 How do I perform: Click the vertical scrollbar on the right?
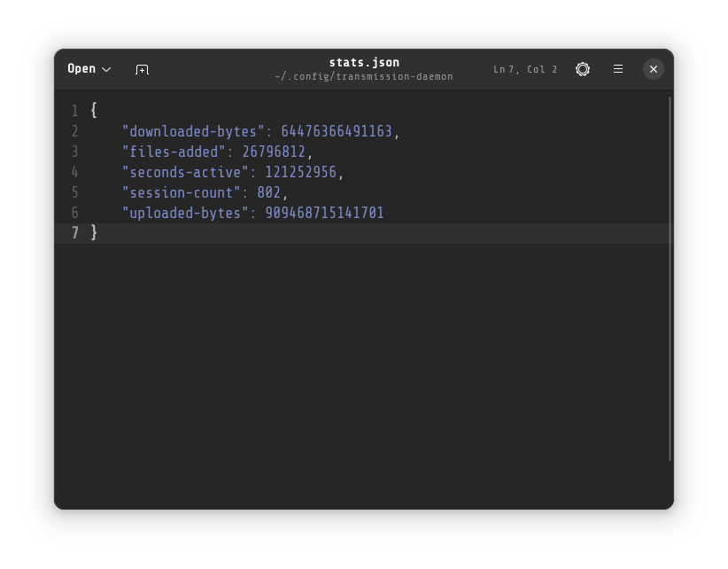coord(670,279)
